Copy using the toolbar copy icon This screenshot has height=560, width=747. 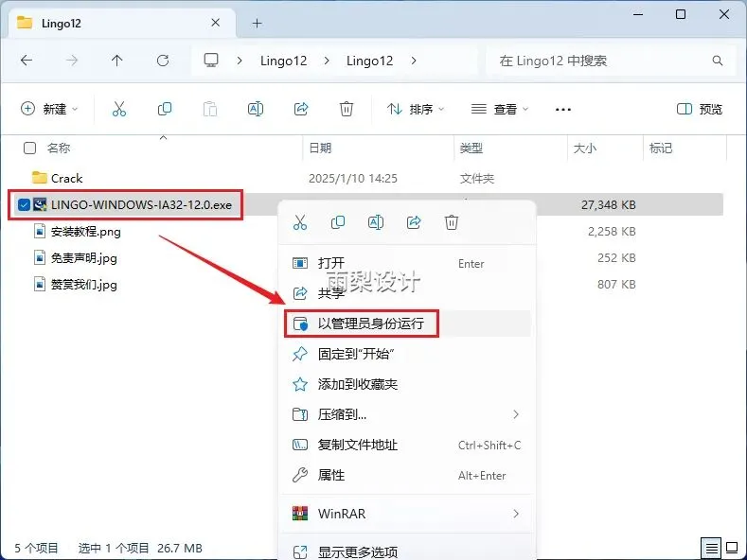pos(165,109)
